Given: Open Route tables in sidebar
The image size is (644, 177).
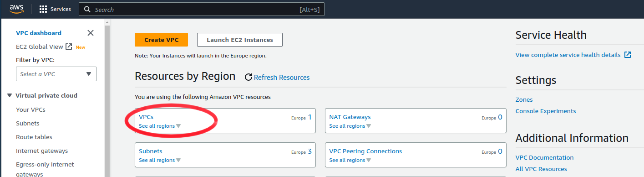Looking at the screenshot, I should point(34,137).
